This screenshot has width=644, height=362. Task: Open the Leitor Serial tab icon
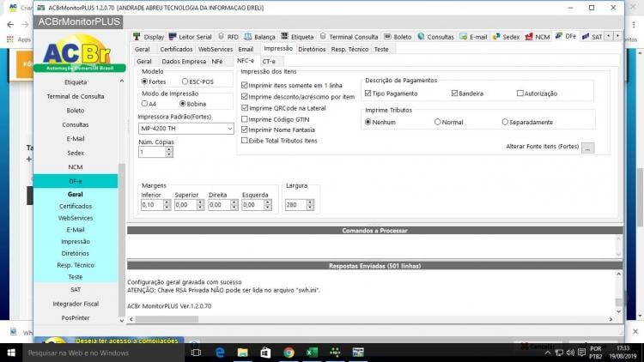coord(173,37)
